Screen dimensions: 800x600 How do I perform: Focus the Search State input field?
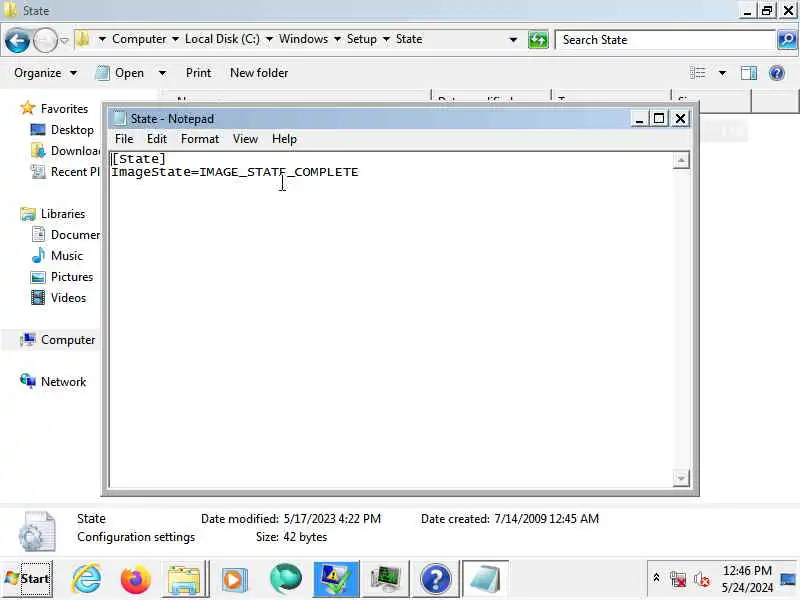click(666, 40)
